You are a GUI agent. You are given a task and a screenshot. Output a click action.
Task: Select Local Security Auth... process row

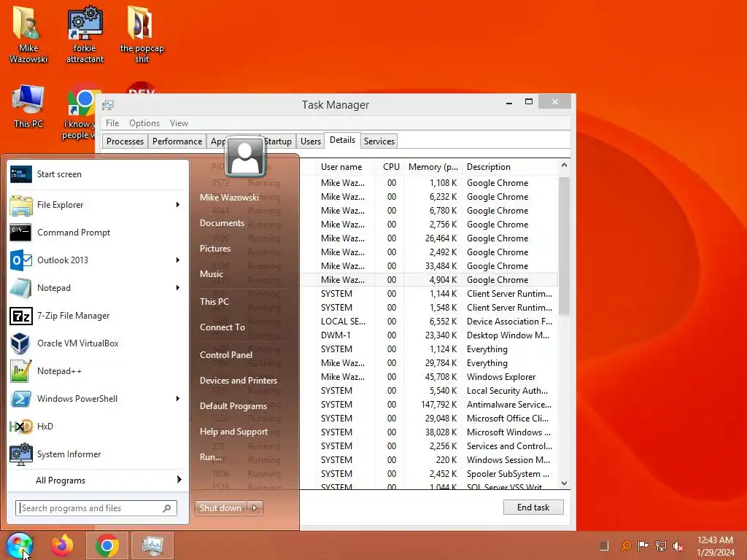click(429, 391)
